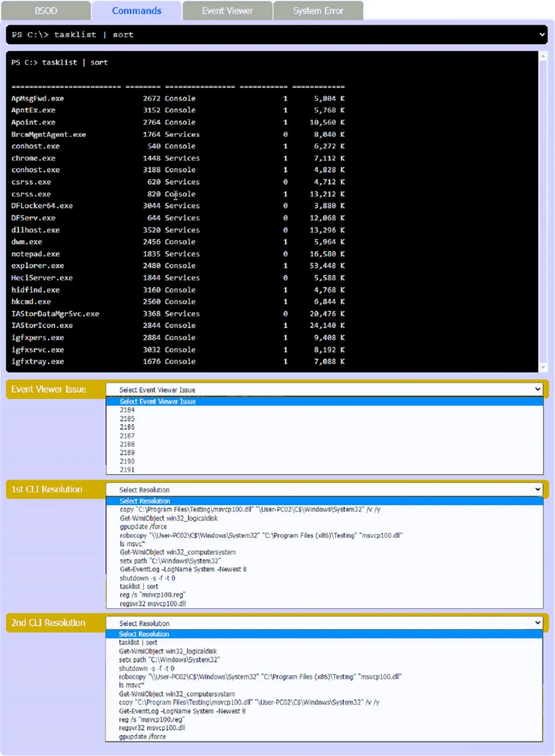The image size is (555, 756).
Task: Pick event ID 2189 in the list
Action: (324, 452)
